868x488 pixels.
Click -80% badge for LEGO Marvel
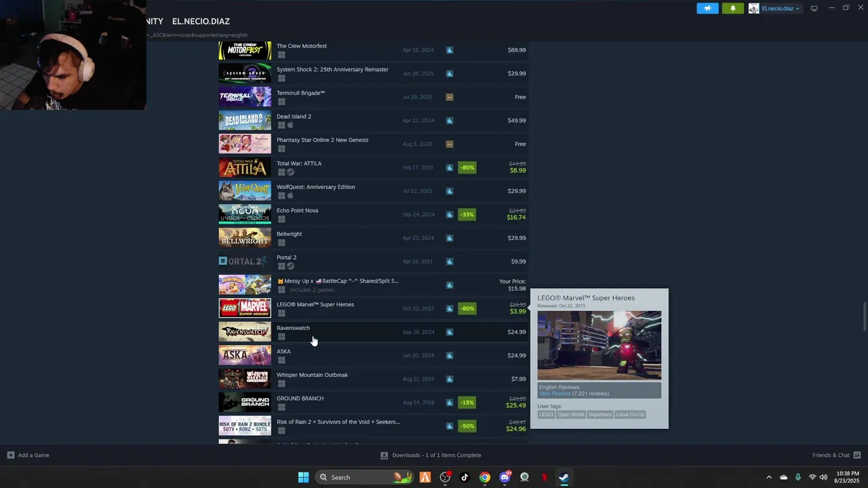(x=467, y=308)
